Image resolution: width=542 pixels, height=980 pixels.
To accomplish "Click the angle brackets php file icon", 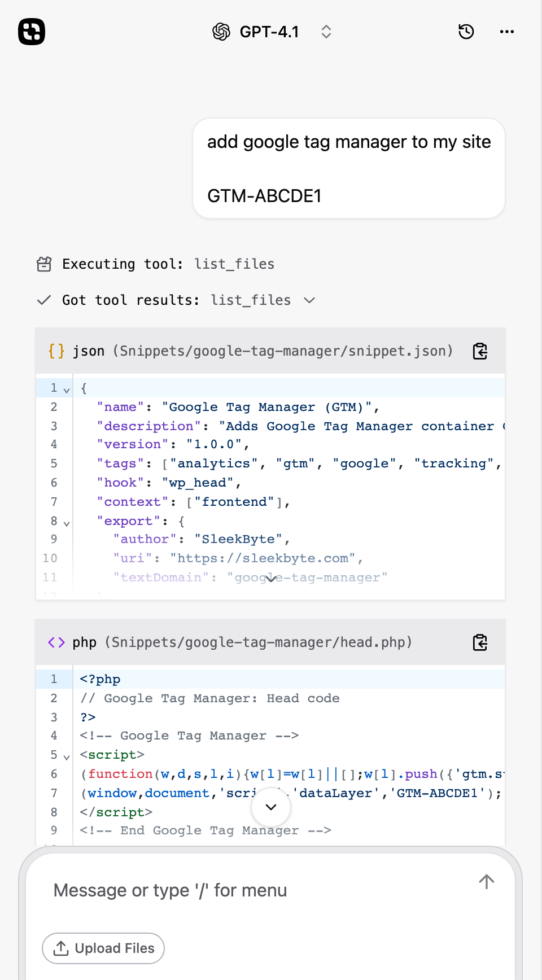I will 56,642.
